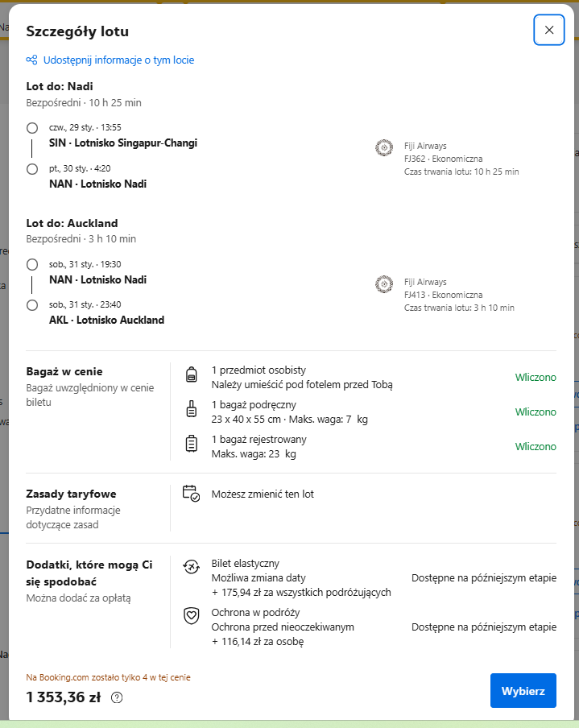This screenshot has height=728, width=579.
Task: Click the personal item backpack icon
Action: (192, 374)
